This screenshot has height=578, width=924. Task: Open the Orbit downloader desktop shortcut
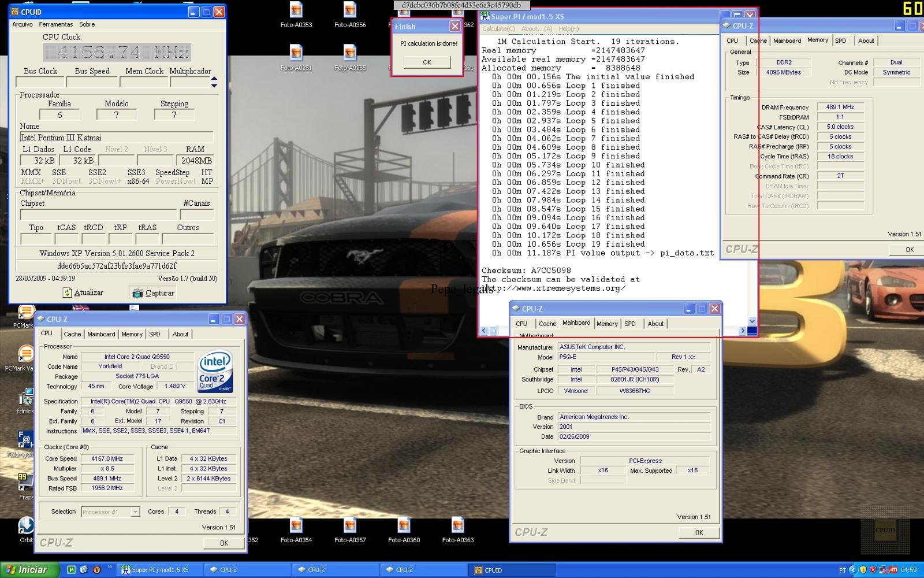tap(25, 525)
